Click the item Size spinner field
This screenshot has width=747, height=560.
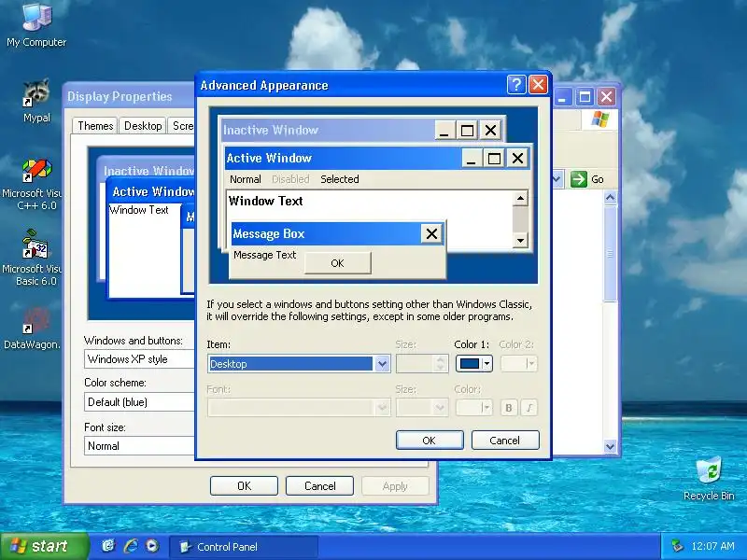[x=422, y=364]
